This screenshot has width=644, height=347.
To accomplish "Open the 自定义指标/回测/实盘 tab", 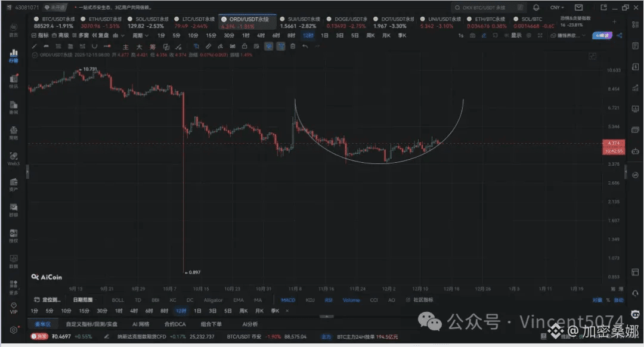I will click(x=92, y=324).
